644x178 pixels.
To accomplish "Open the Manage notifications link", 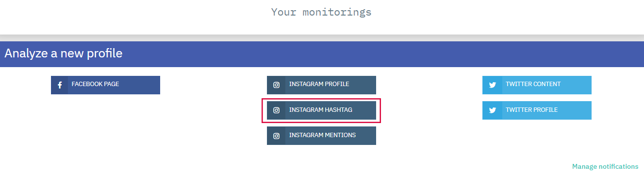I will click(x=605, y=166).
